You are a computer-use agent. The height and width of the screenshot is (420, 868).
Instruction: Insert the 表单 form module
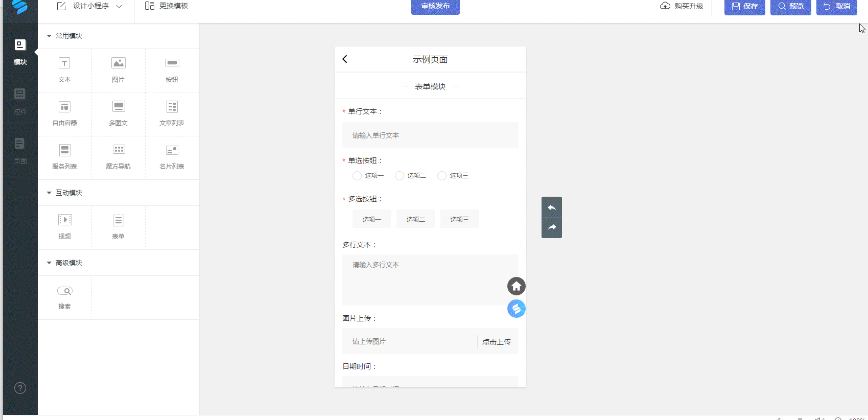coord(118,227)
